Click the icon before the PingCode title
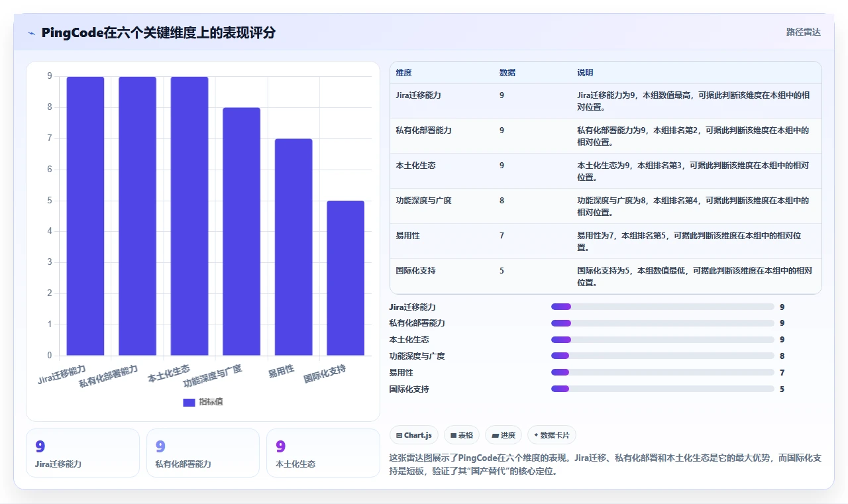 (31, 32)
